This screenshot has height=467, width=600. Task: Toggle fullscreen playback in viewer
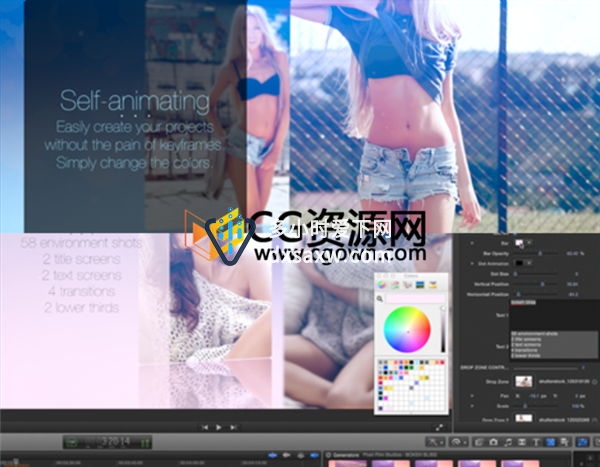pyautogui.click(x=440, y=428)
